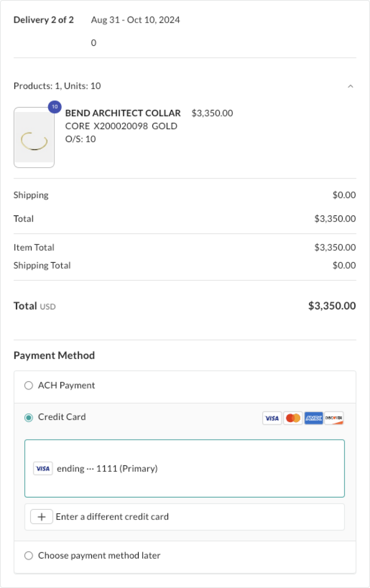Click the Payment Method heading
This screenshot has width=370, height=588.
54,355
